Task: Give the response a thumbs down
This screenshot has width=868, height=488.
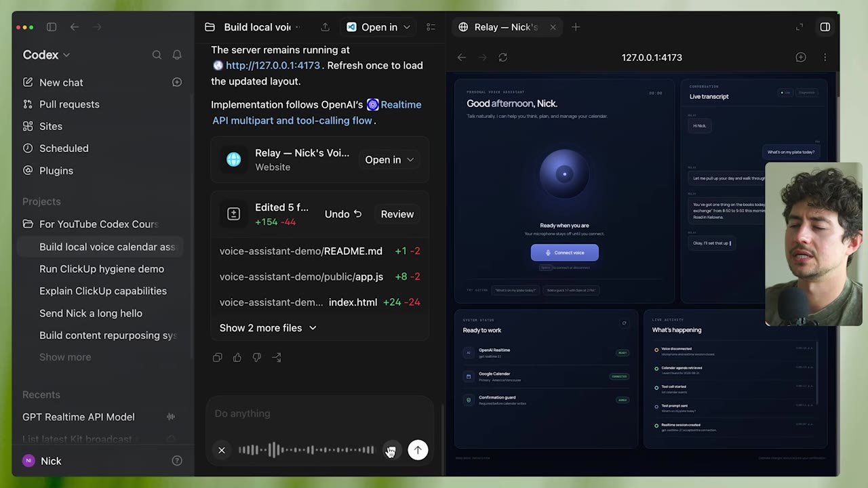Action: pyautogui.click(x=256, y=357)
